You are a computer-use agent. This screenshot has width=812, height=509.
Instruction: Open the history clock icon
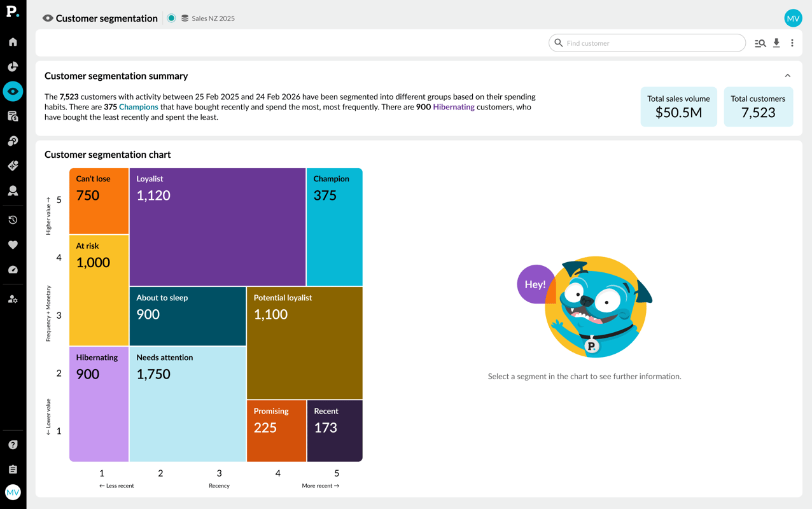click(13, 220)
